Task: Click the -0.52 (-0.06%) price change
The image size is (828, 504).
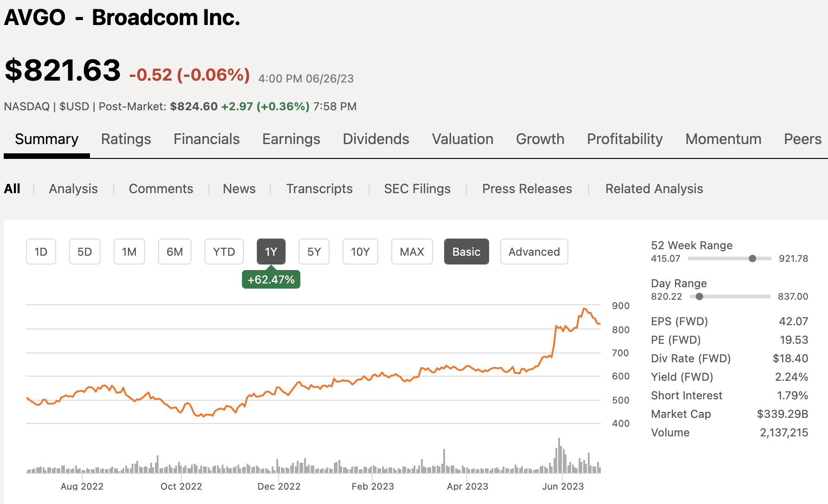Action: coord(190,75)
